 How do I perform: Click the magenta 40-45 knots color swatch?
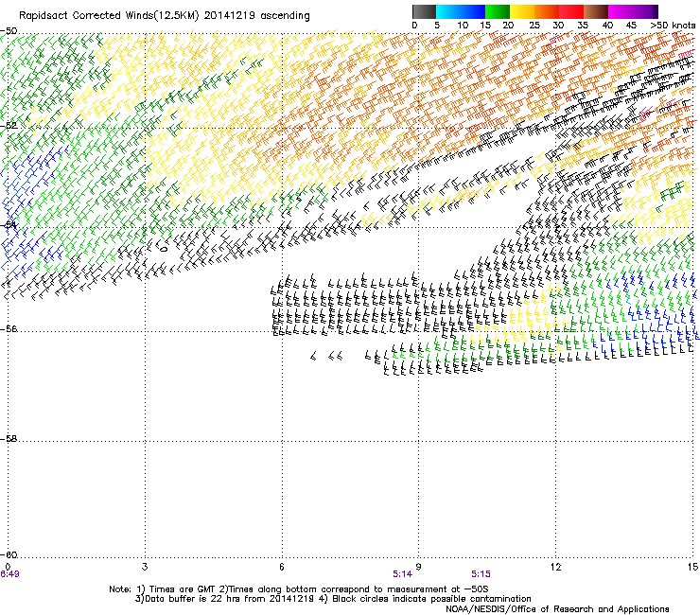621,11
